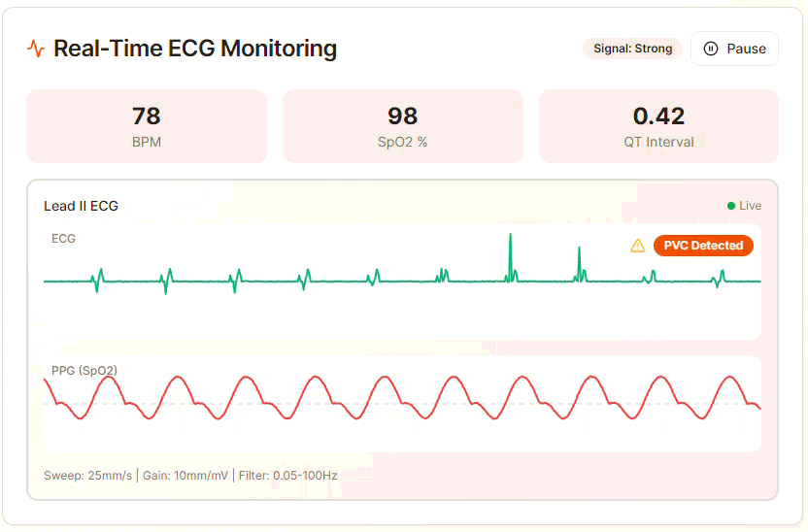The height and width of the screenshot is (532, 808).
Task: Open the 0.42 QT Interval card
Action: pyautogui.click(x=658, y=126)
